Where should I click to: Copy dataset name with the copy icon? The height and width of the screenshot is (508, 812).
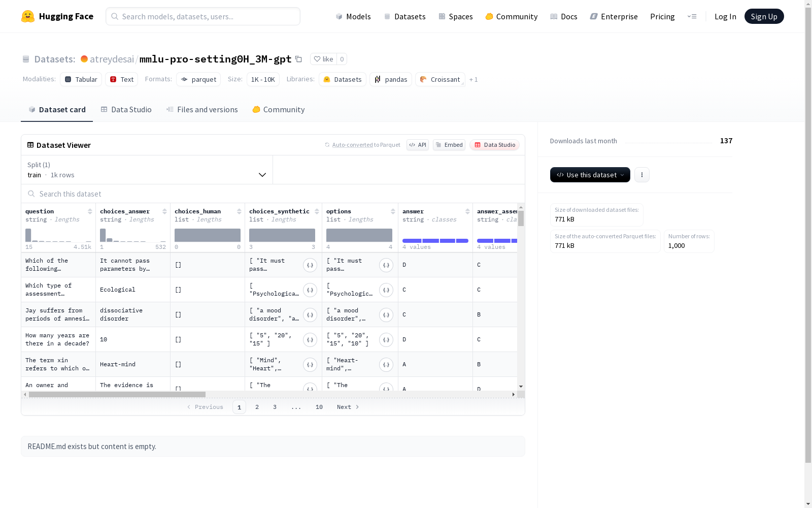[299, 59]
